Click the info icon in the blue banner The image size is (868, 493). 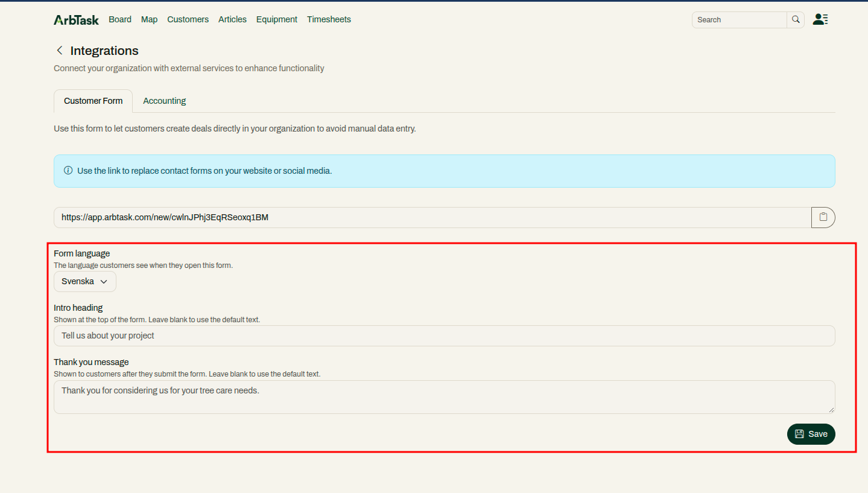(x=68, y=171)
